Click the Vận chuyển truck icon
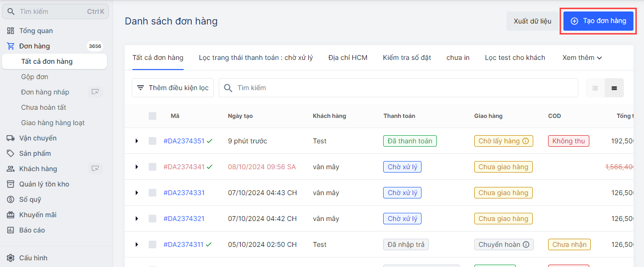 [x=11, y=138]
